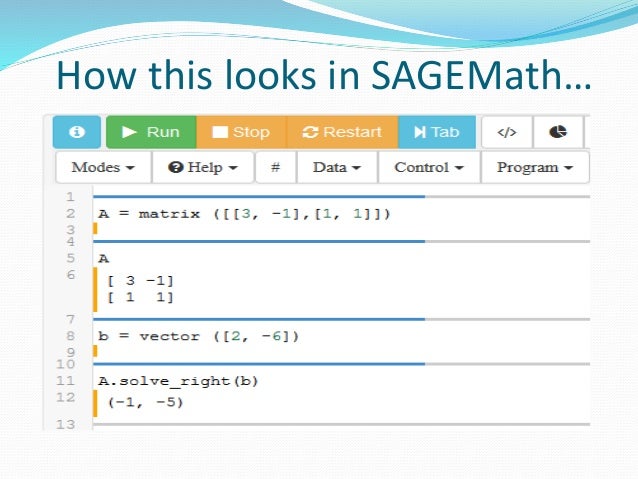Open the Modes dropdown menu
Screen dimensions: 638x479
tap(103, 167)
